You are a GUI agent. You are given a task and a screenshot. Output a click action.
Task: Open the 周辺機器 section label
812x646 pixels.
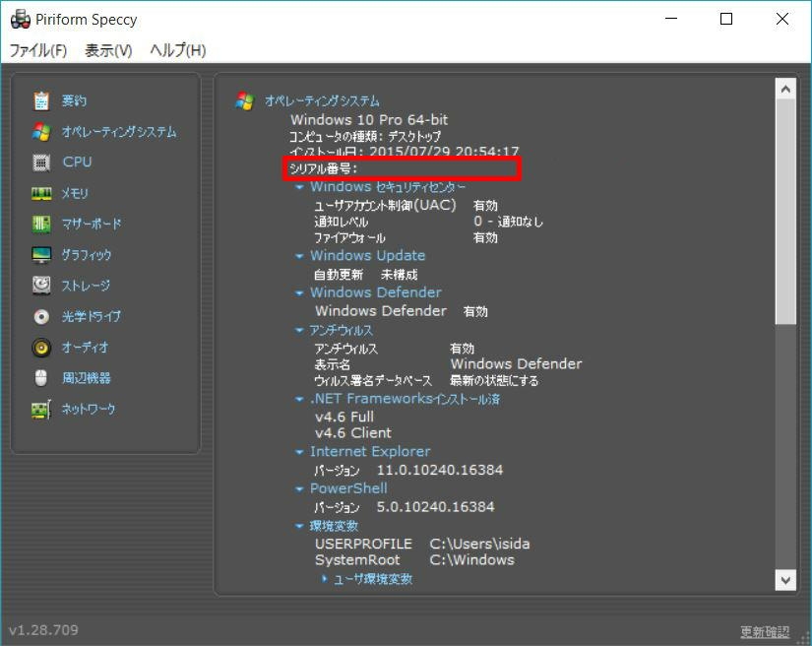point(86,377)
